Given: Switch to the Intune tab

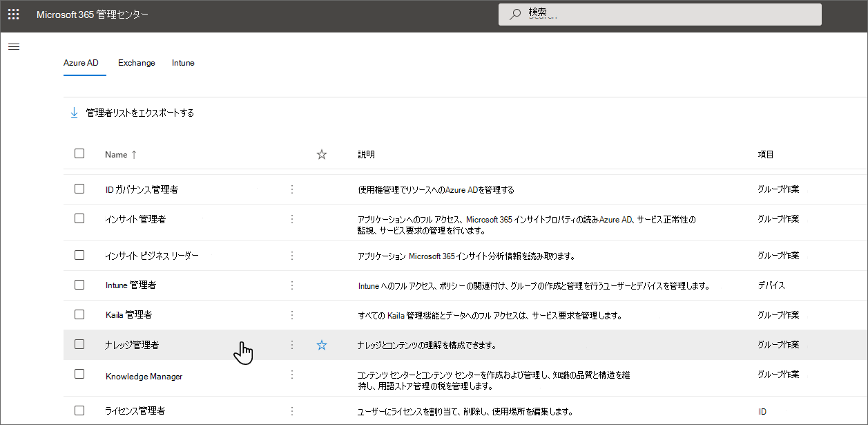Looking at the screenshot, I should 182,63.
